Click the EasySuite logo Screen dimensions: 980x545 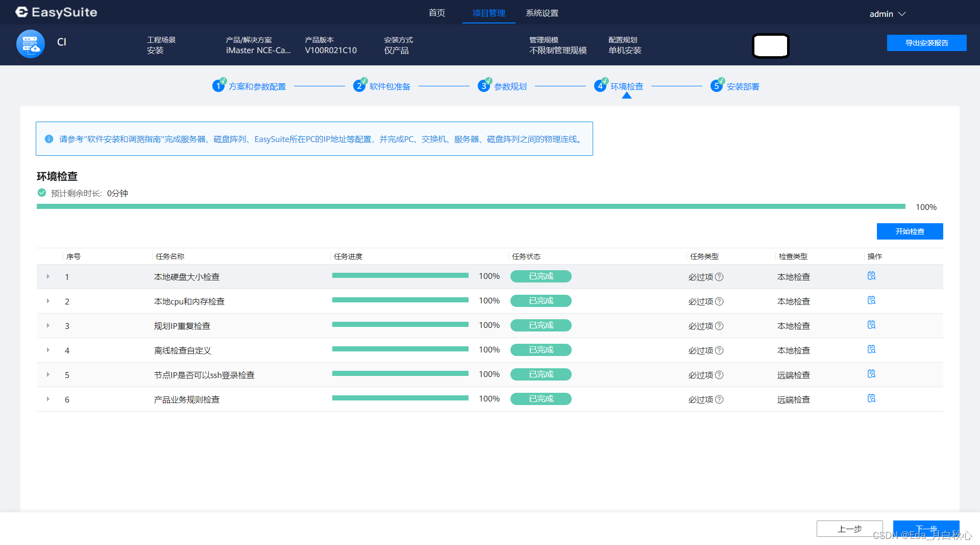56,12
